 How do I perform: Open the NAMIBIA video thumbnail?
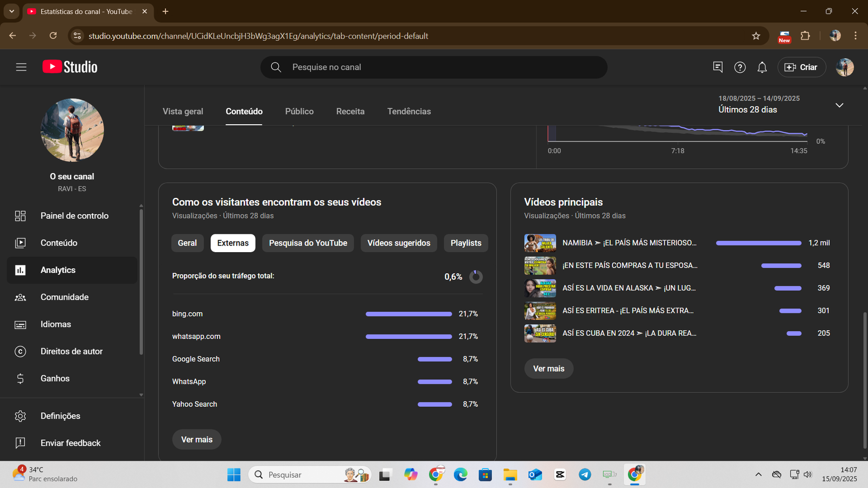coord(540,243)
